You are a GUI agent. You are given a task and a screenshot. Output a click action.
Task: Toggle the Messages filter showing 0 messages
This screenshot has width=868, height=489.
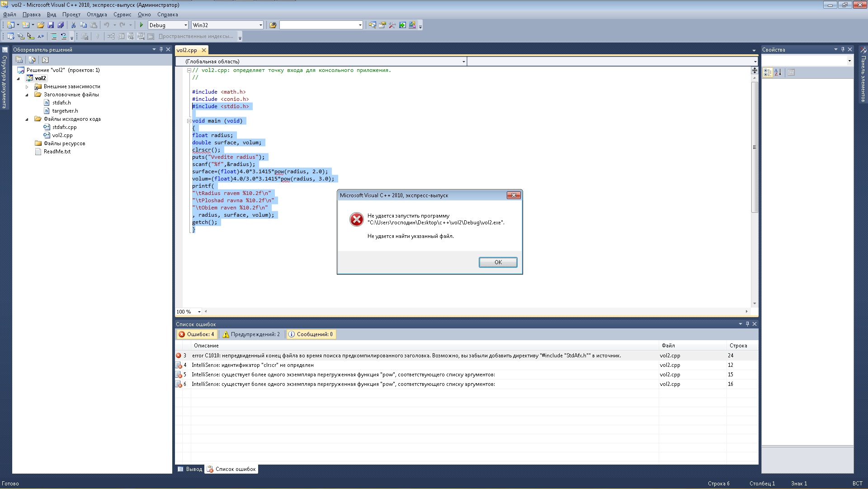point(311,334)
